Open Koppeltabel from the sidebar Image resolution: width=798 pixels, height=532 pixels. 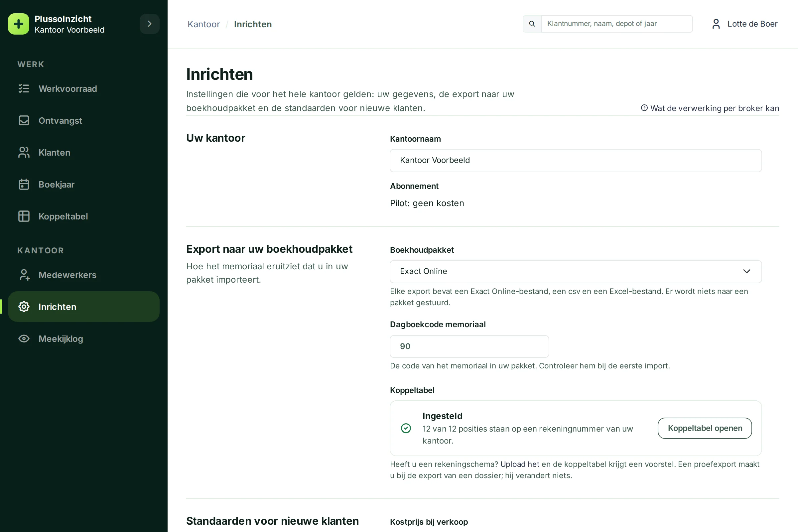click(x=84, y=216)
